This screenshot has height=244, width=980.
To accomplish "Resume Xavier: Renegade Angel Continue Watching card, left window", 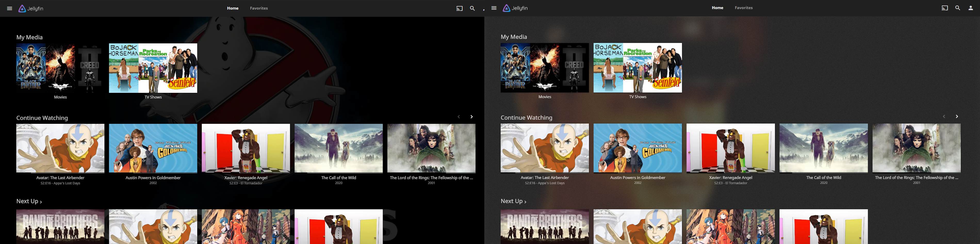I will click(x=246, y=149).
